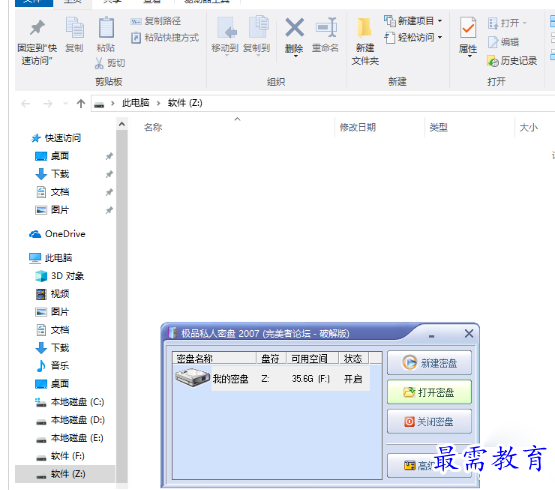This screenshot has width=555, height=490.
Task: Open pinned 文档 under quick access
Action: [x=52, y=192]
